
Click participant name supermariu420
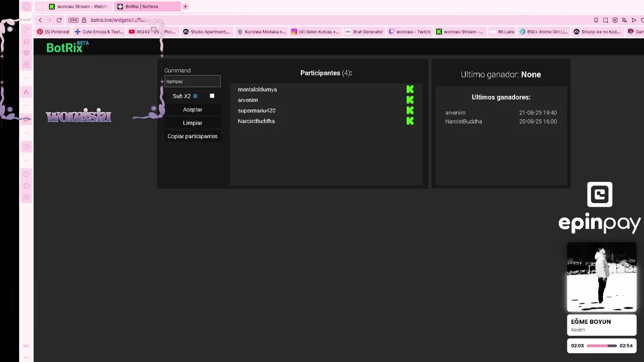tap(257, 111)
